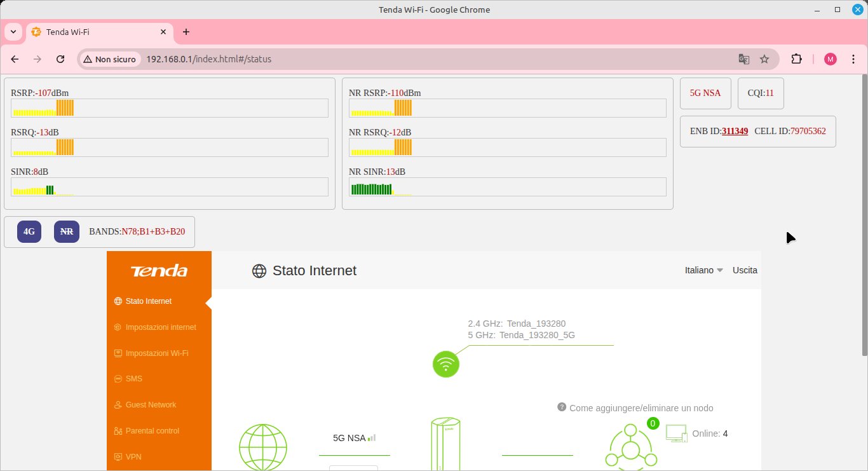This screenshot has width=868, height=471.
Task: Click the Tenda router device icon
Action: click(445, 444)
